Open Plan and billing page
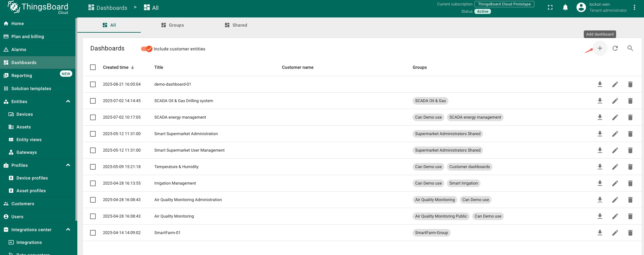The height and width of the screenshot is (255, 644). tap(38, 36)
